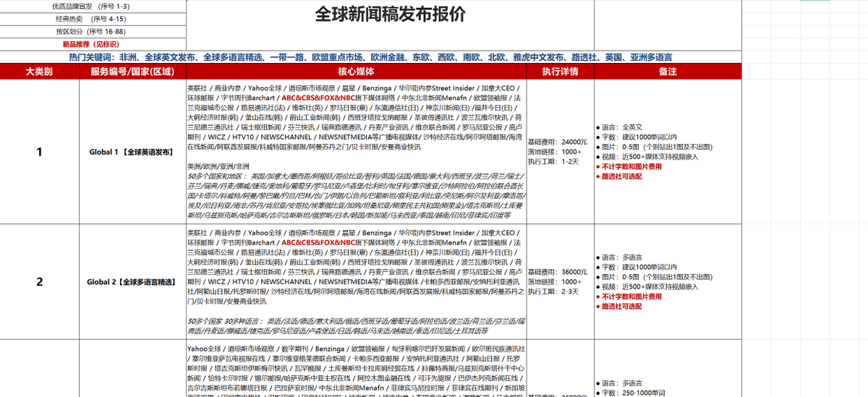Viewport: 868px width, 397px height.
Task: Click the title '全球新闻稿发布报价'
Action: click(391, 16)
